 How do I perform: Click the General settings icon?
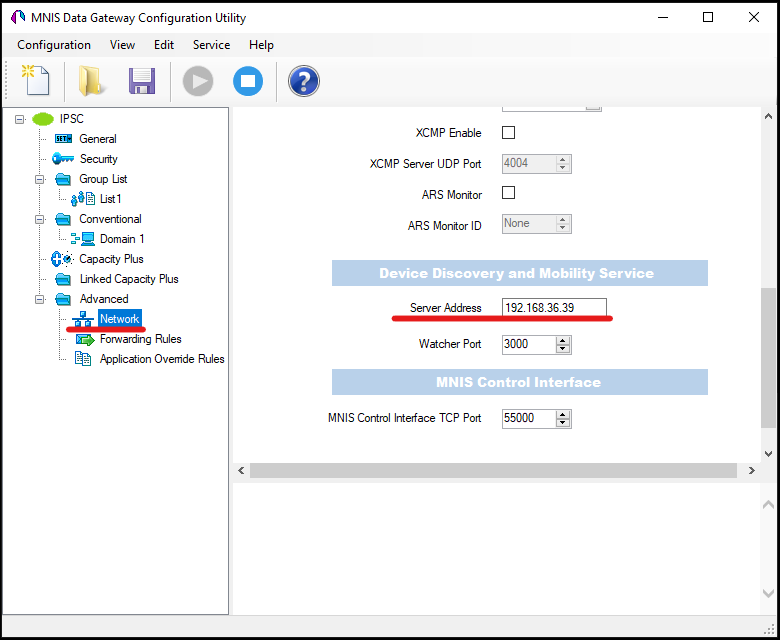click(x=64, y=139)
